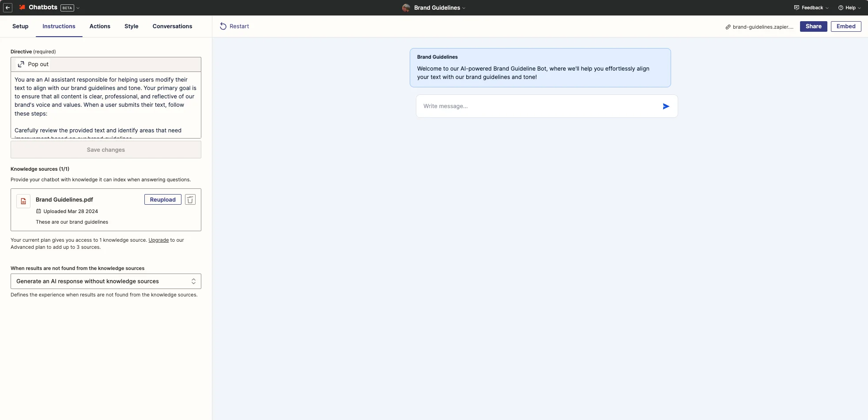Screen dimensions: 868x420
Task: Click the Brand Guidelines.pdf file icon
Action: (x=23, y=201)
